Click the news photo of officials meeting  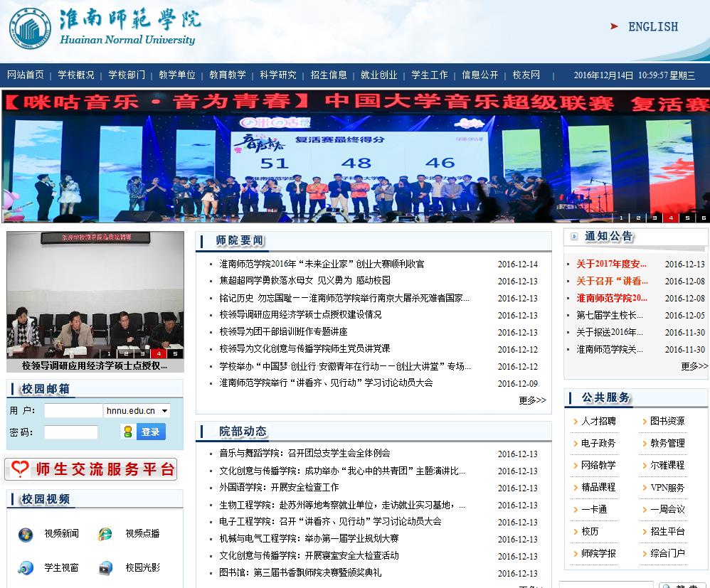(95, 295)
